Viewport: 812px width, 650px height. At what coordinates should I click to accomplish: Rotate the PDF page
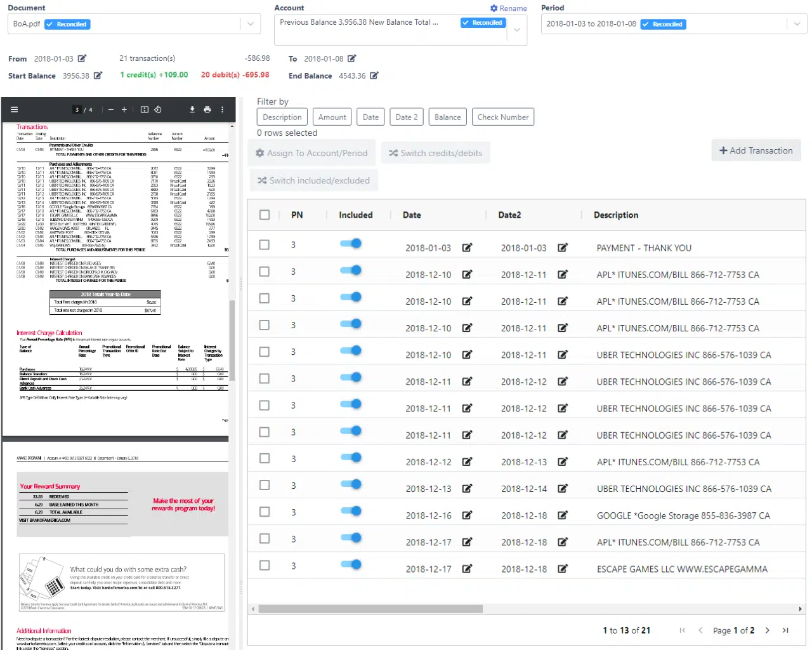coord(158,109)
